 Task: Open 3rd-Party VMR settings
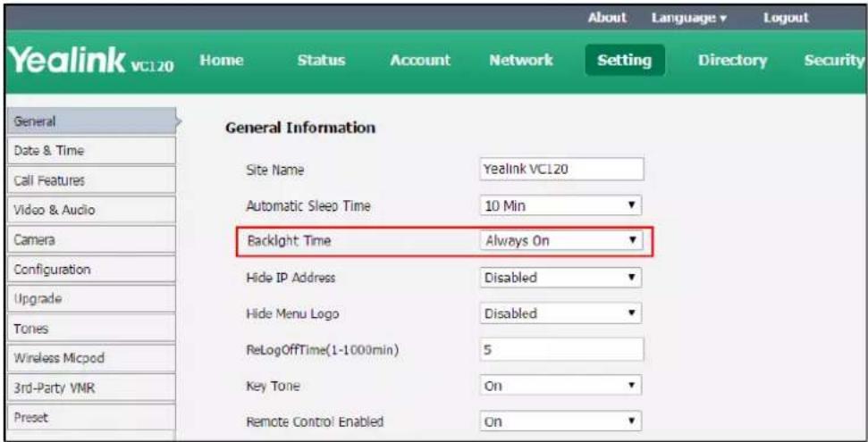[91, 388]
